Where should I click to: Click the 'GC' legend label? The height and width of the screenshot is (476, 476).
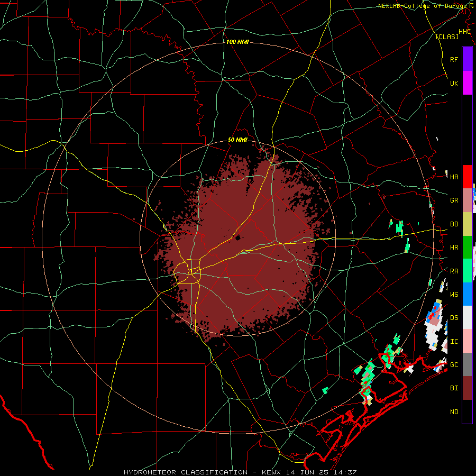454,364
